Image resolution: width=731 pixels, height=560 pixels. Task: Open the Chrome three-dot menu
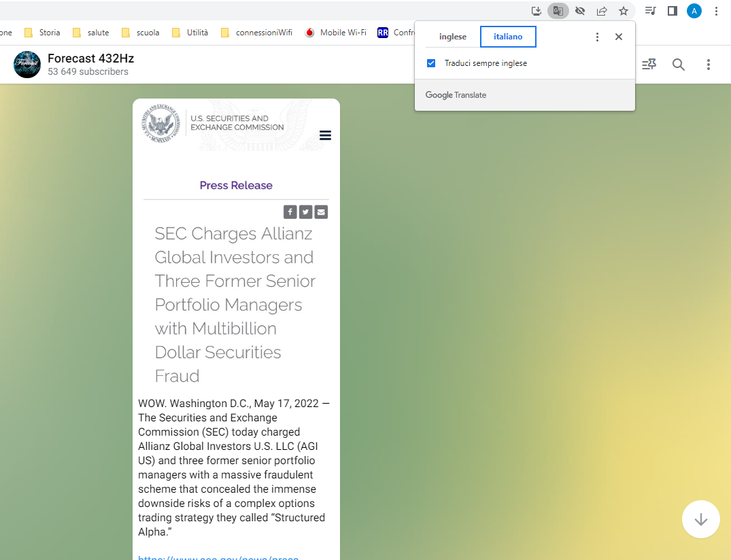[716, 11]
